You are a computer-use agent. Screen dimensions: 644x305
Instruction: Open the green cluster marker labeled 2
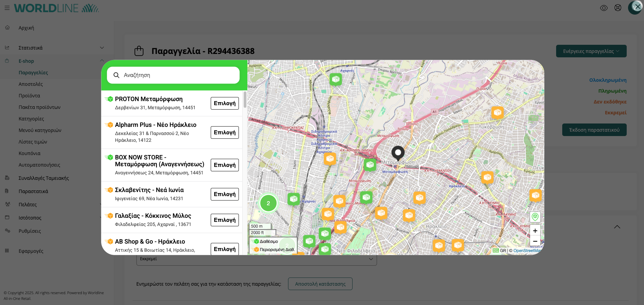(x=268, y=203)
